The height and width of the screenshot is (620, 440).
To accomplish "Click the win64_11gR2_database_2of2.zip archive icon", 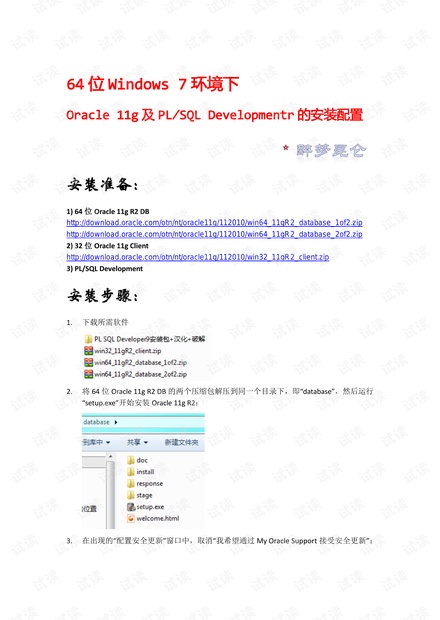I will tap(89, 374).
